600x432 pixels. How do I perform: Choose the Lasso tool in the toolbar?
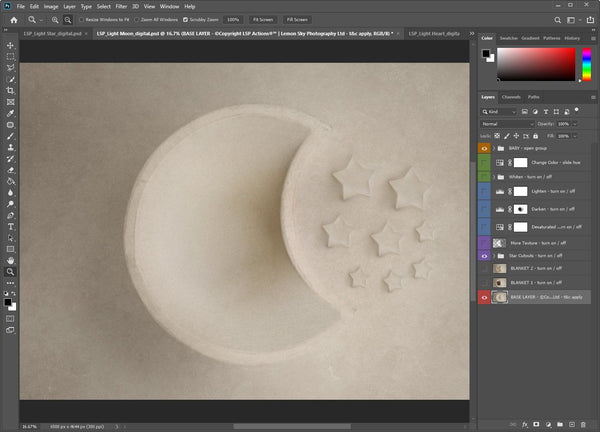10,68
